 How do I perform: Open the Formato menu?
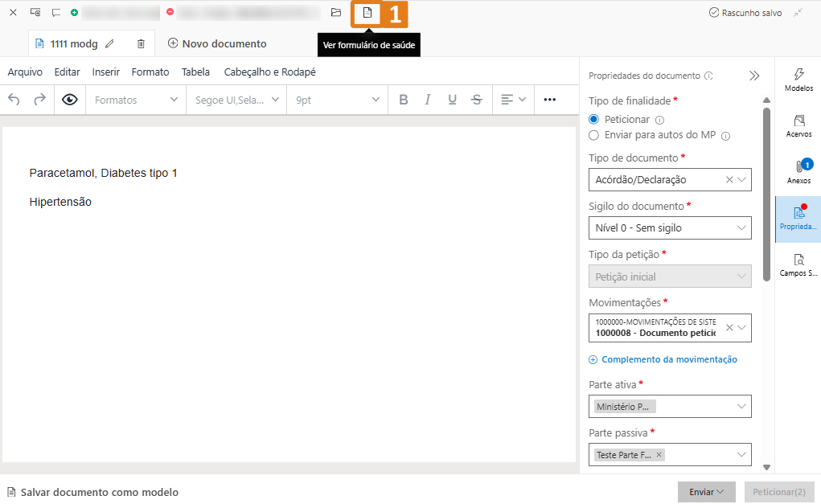(x=150, y=72)
